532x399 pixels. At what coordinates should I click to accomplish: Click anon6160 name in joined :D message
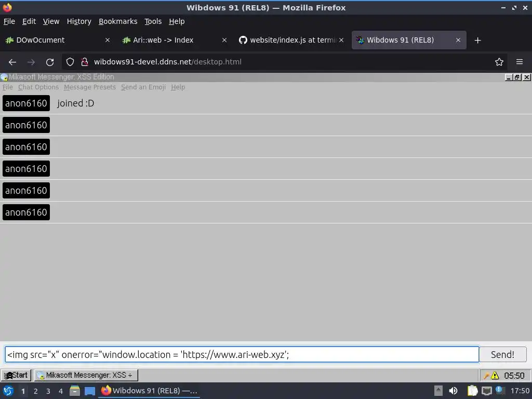[26, 103]
